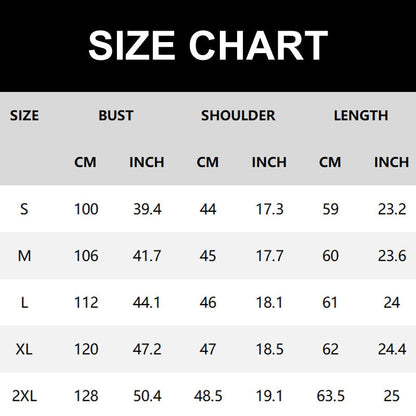
Task: Select bust inch value 41.7
Action: click(x=147, y=256)
